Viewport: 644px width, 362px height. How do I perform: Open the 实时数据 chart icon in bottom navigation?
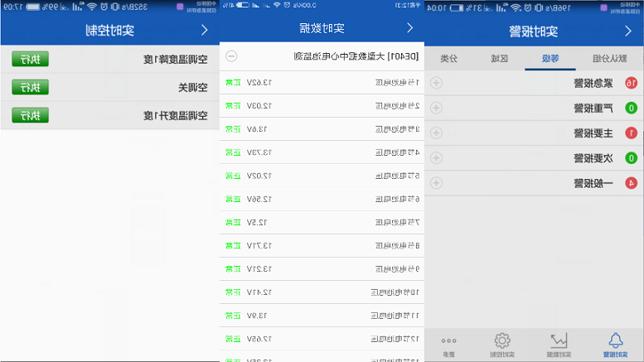click(559, 344)
